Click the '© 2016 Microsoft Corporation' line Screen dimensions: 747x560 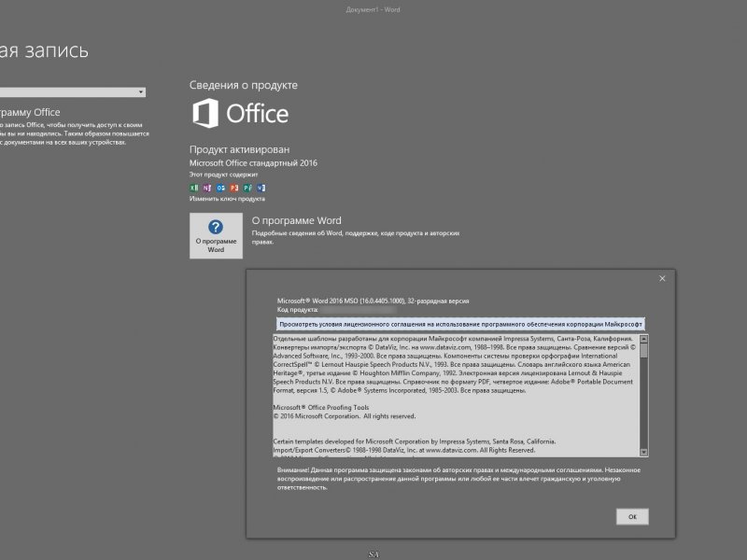click(345, 416)
